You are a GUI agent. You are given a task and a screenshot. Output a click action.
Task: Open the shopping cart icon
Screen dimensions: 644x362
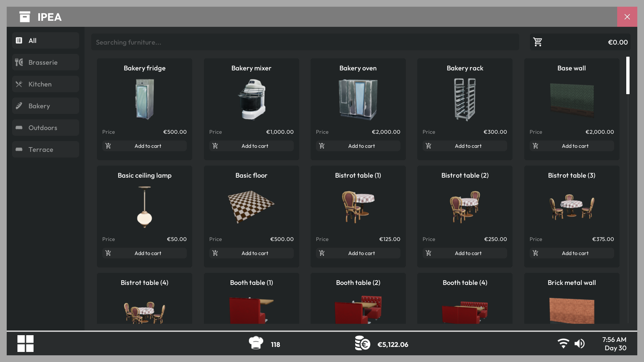pyautogui.click(x=538, y=42)
